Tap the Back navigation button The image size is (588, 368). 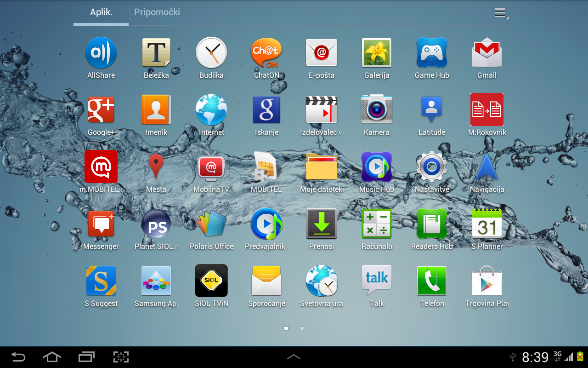18,357
